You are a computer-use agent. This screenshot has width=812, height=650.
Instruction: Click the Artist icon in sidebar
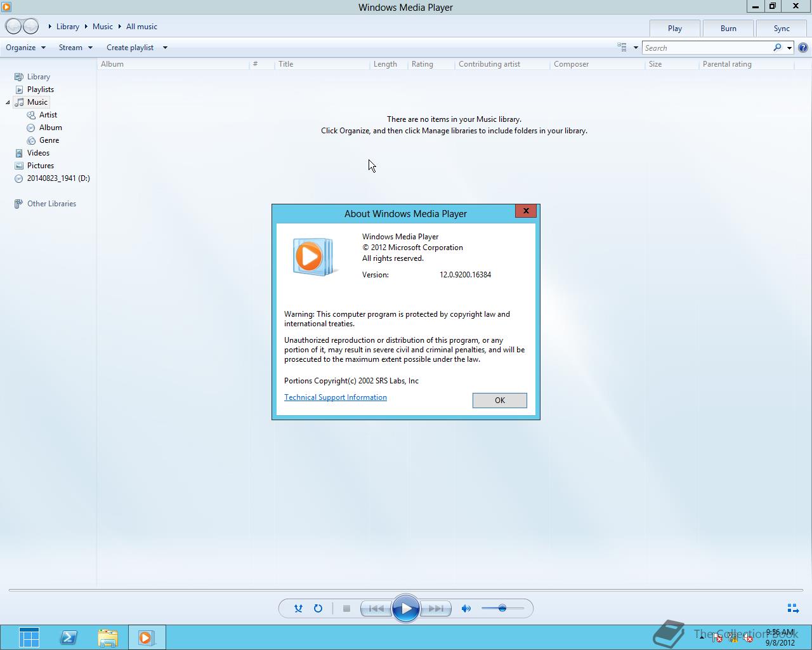click(x=31, y=115)
